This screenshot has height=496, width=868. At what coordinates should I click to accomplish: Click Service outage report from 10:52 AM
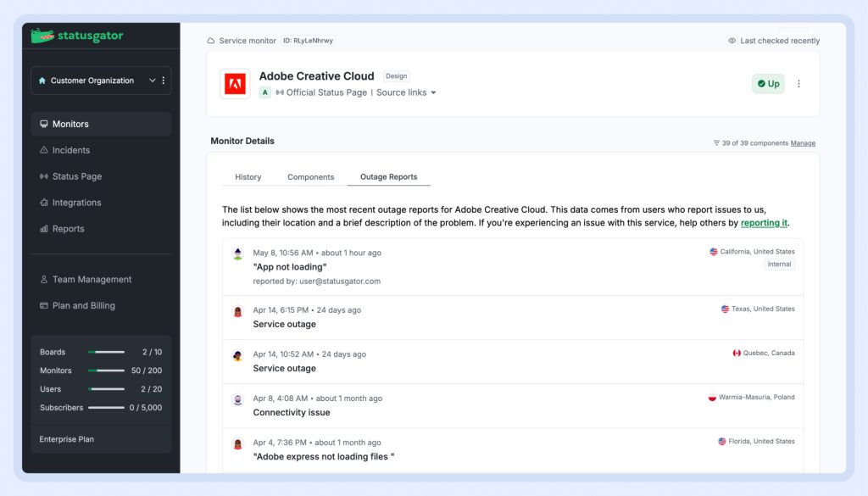[x=285, y=369]
